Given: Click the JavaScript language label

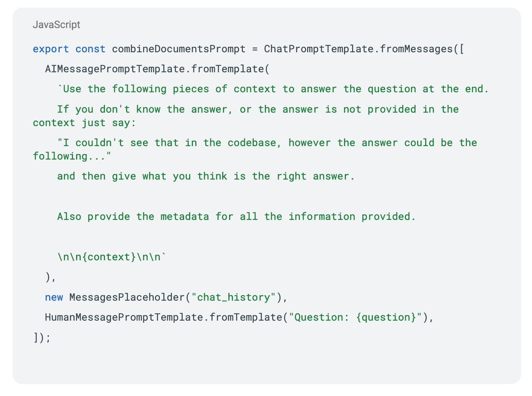Looking at the screenshot, I should tap(57, 25).
